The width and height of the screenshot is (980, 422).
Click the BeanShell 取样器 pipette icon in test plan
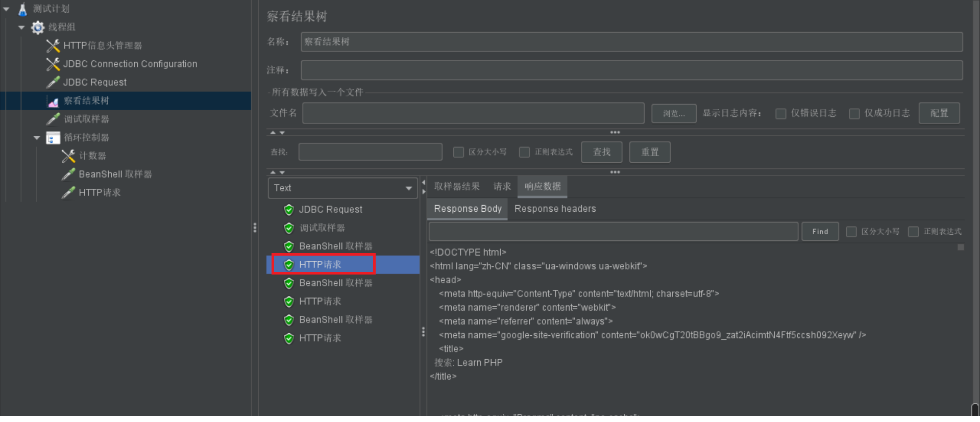68,174
